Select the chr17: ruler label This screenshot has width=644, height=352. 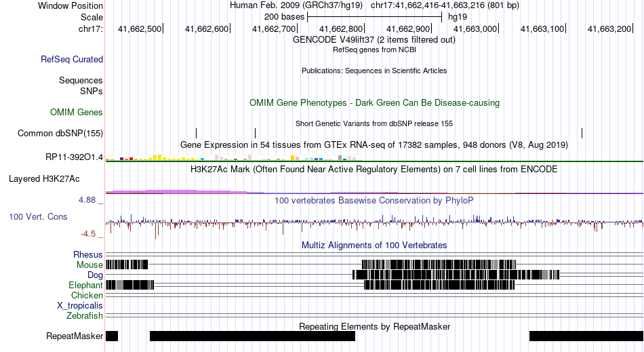pos(91,28)
